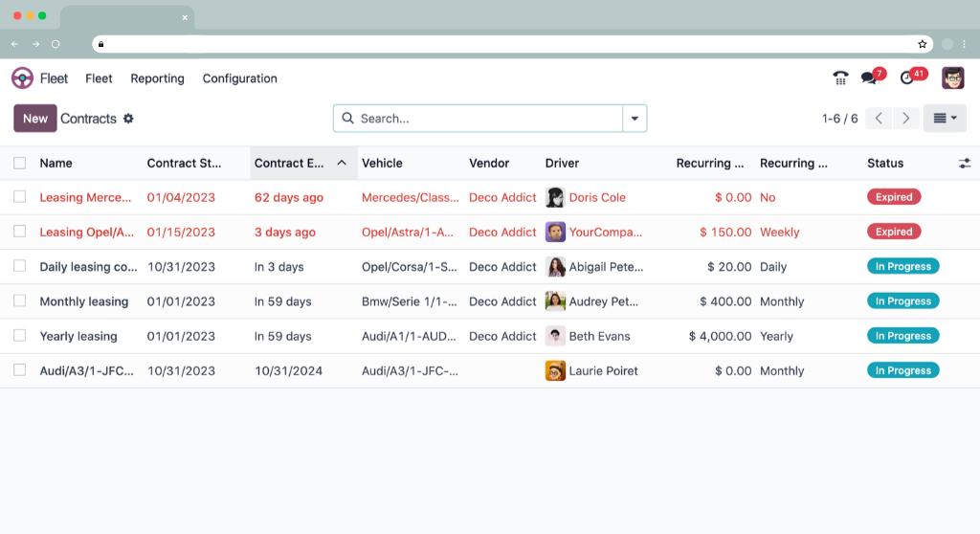Click the Fleet app logo icon
980x534 pixels.
[x=22, y=78]
